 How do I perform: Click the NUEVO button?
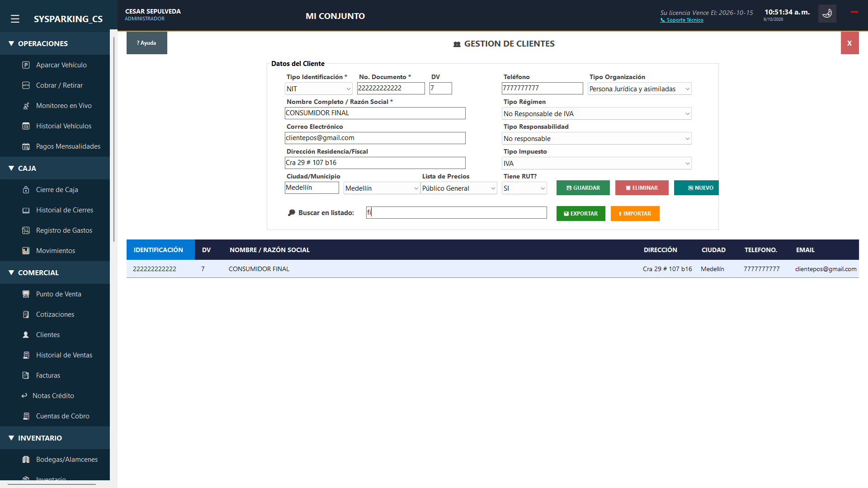tap(696, 188)
